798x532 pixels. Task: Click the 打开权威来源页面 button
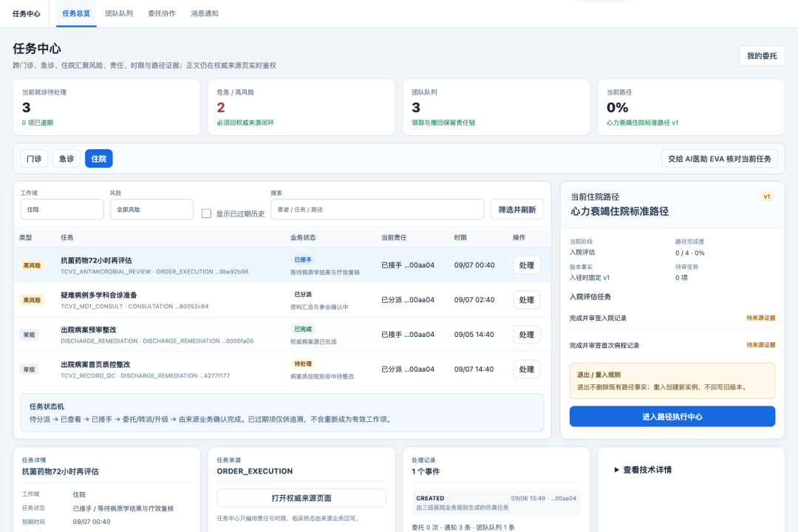pos(301,498)
